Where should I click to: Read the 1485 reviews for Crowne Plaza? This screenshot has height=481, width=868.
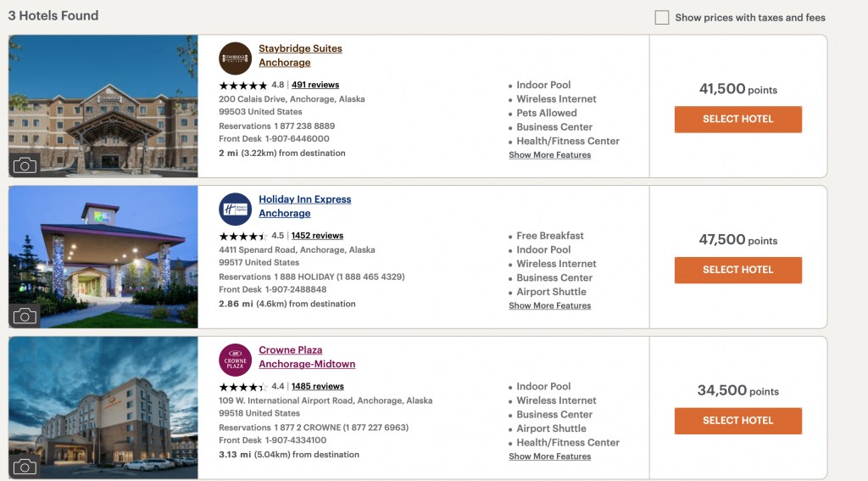[318, 386]
